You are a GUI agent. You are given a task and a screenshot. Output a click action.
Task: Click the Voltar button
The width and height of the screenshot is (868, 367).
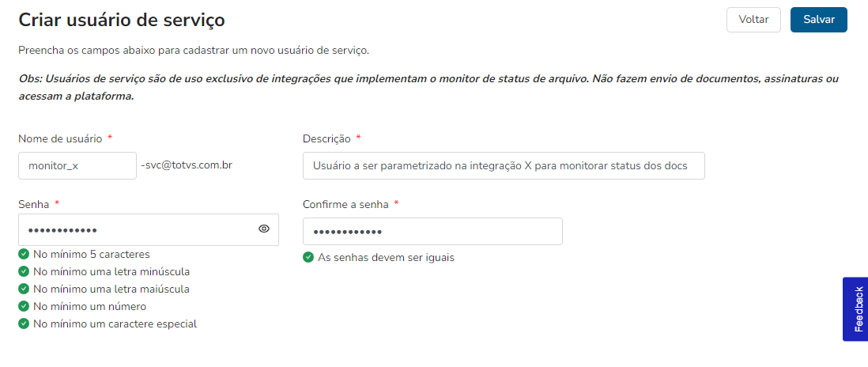(753, 20)
